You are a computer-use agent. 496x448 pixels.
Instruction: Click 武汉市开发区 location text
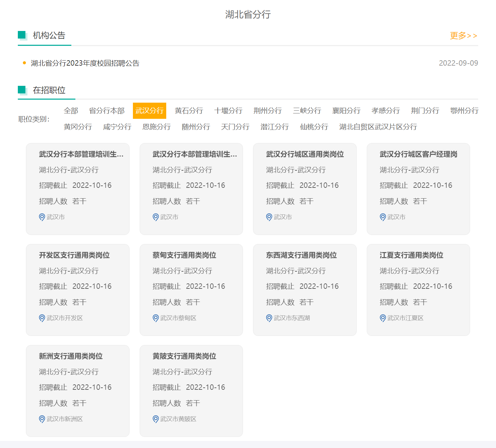pyautogui.click(x=65, y=318)
